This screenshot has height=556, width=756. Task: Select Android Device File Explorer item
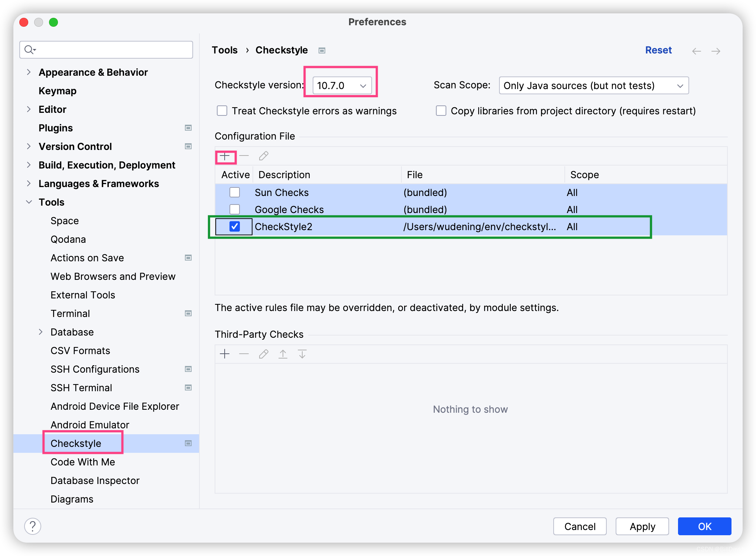115,406
